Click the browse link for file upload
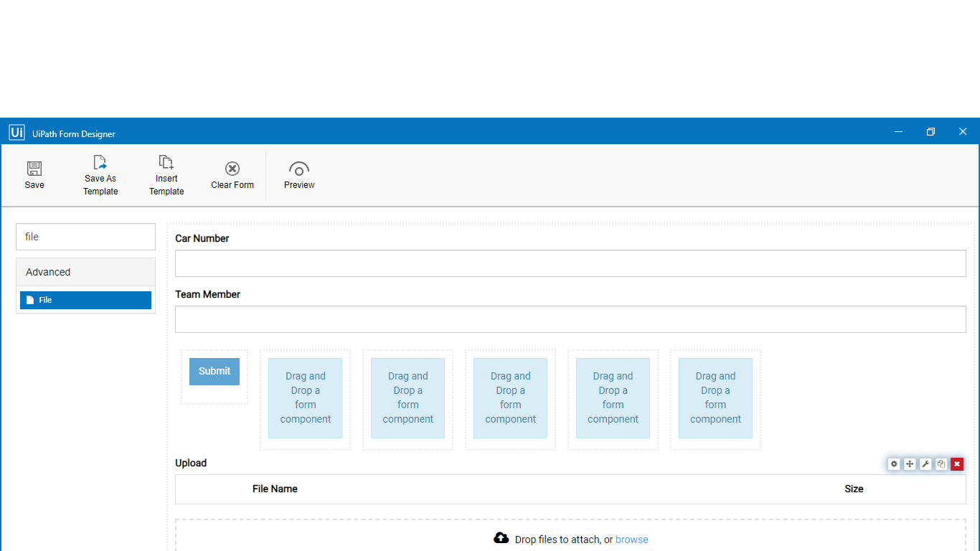This screenshot has height=551, width=980. [x=631, y=540]
